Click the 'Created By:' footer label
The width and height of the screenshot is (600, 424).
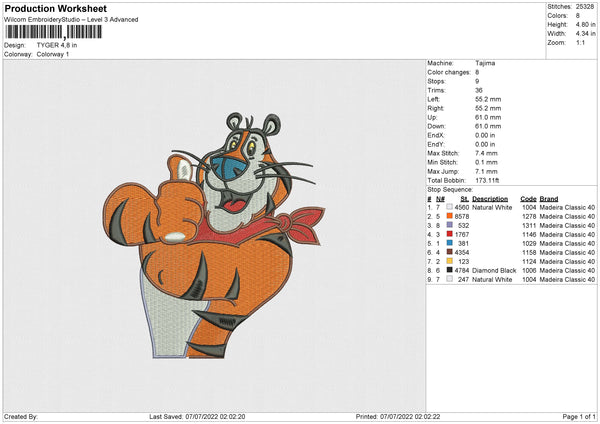click(x=21, y=416)
